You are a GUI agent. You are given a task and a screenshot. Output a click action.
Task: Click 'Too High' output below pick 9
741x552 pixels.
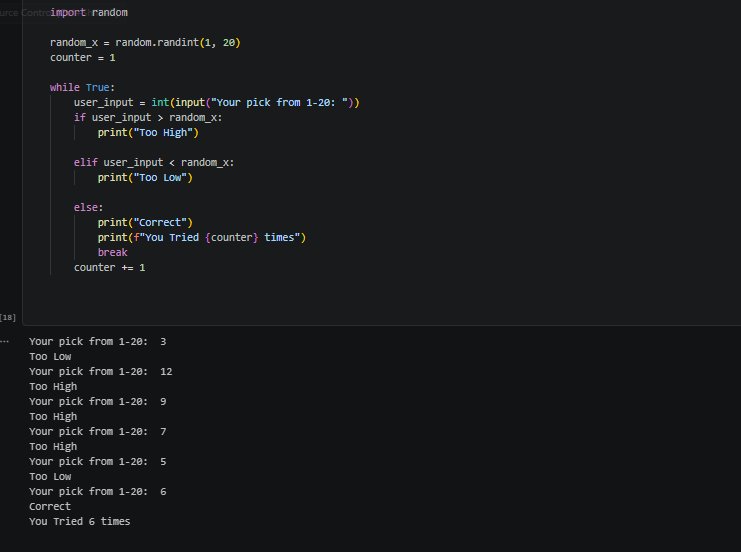click(x=53, y=417)
